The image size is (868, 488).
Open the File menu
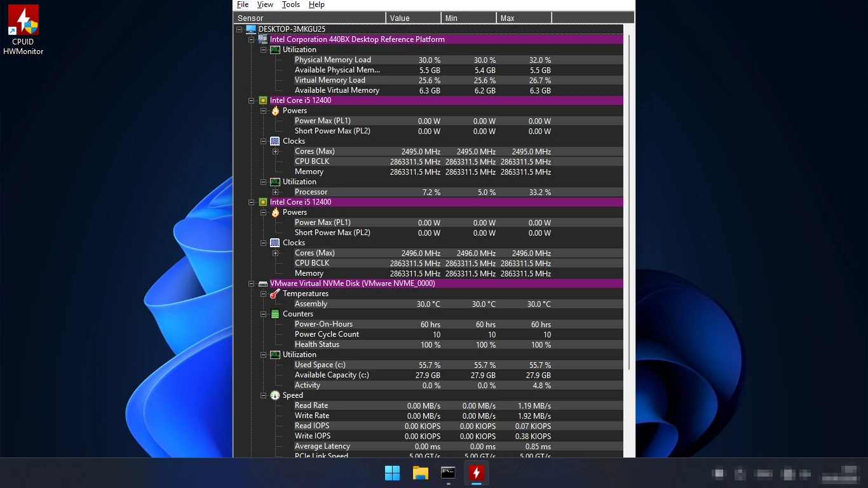tap(243, 4)
